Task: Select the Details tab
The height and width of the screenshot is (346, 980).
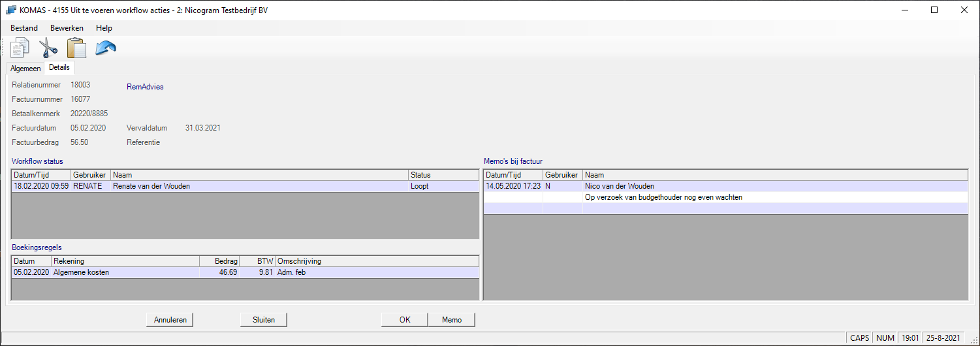Action: tap(59, 68)
